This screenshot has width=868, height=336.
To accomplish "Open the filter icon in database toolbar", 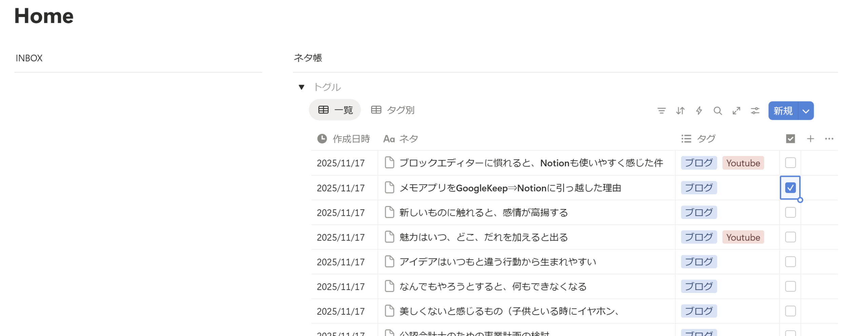I will pyautogui.click(x=661, y=111).
